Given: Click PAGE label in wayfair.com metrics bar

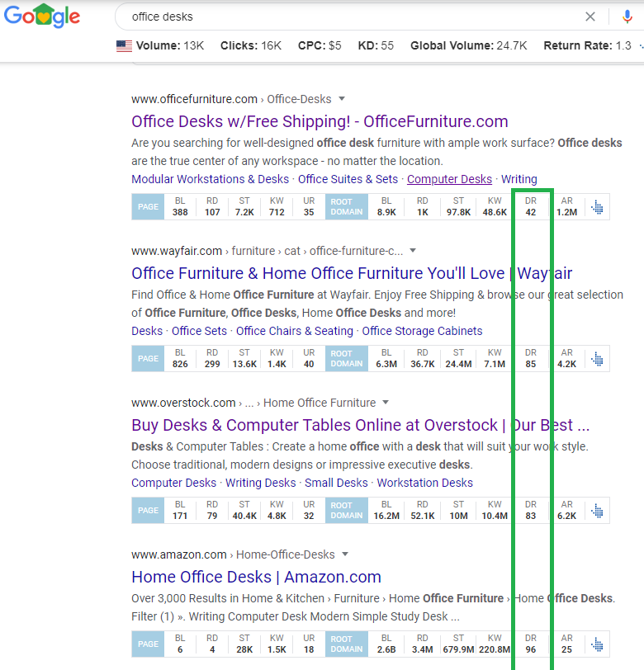Looking at the screenshot, I should pos(148,358).
